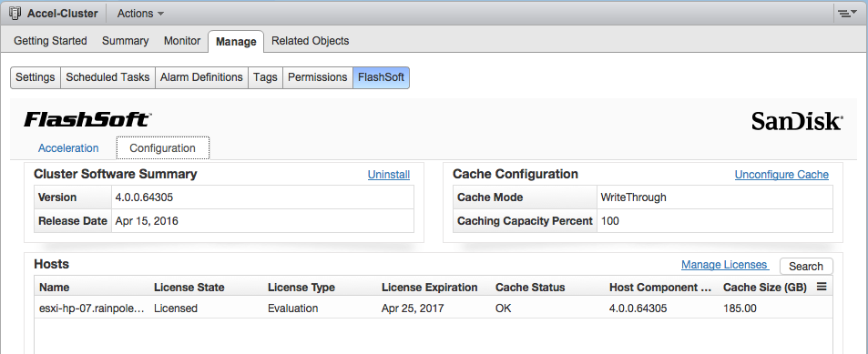Screen dimensions: 868x354
Task: Sort by Cache Status column header
Action: pyautogui.click(x=530, y=287)
